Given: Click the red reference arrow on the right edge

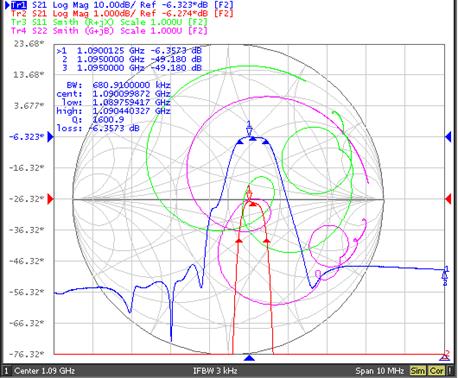Looking at the screenshot, I should point(448,199).
